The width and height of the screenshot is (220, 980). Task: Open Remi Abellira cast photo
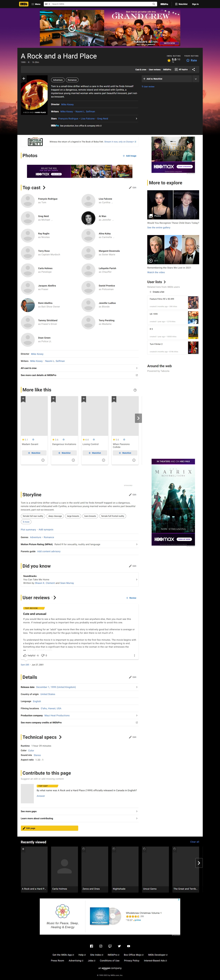[28, 305]
